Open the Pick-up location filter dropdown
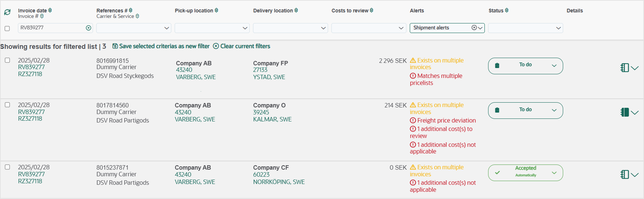The image size is (644, 199). [x=212, y=28]
